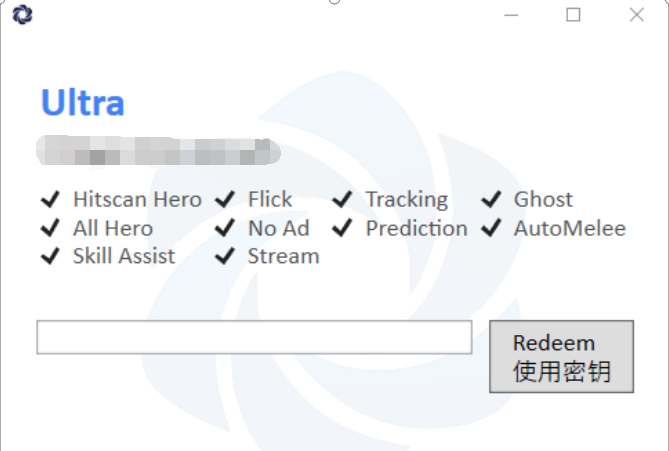Click the AutoMelee label text
Viewport: 669px width, 451px height.
(569, 228)
